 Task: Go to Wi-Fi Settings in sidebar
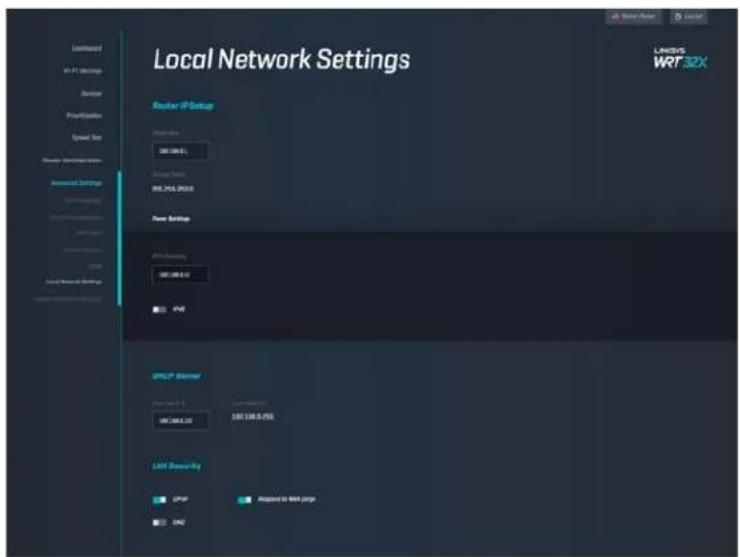83,71
